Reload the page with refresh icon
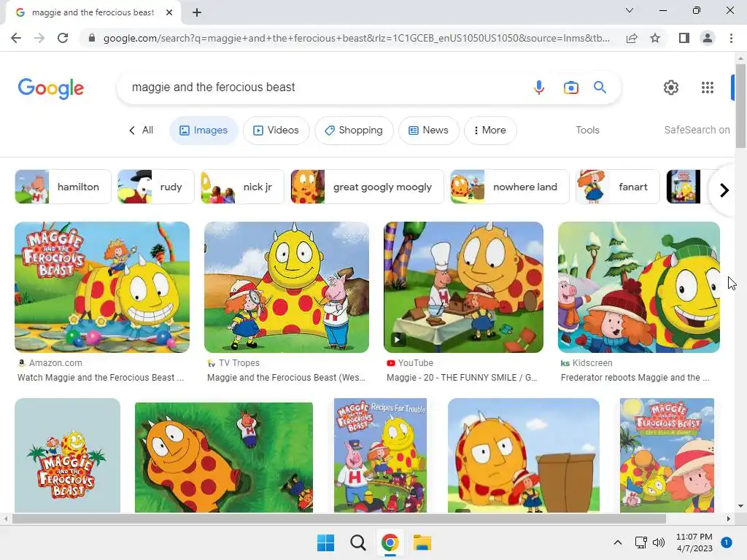Image resolution: width=747 pixels, height=560 pixels. click(63, 38)
